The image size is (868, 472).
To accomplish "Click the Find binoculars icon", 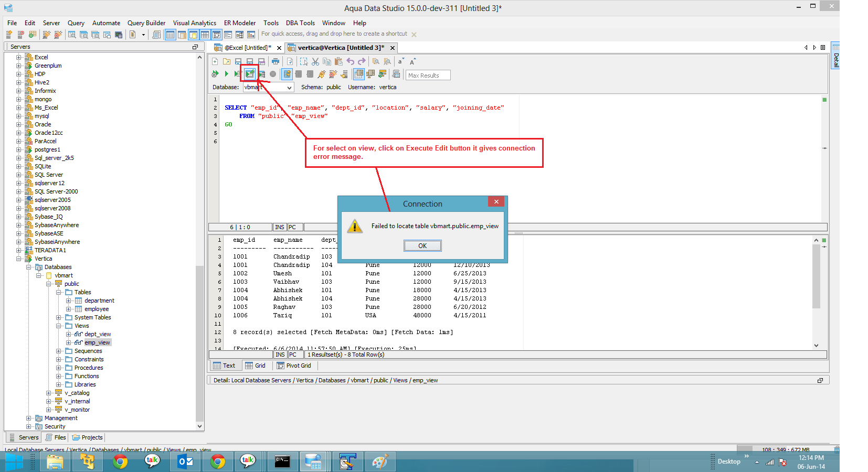I will tap(376, 61).
